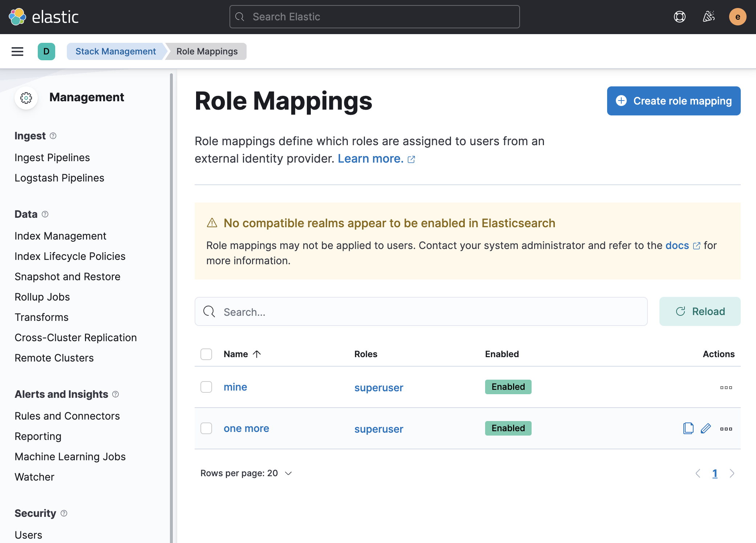Open the user avatar menu
756x543 pixels.
737,17
